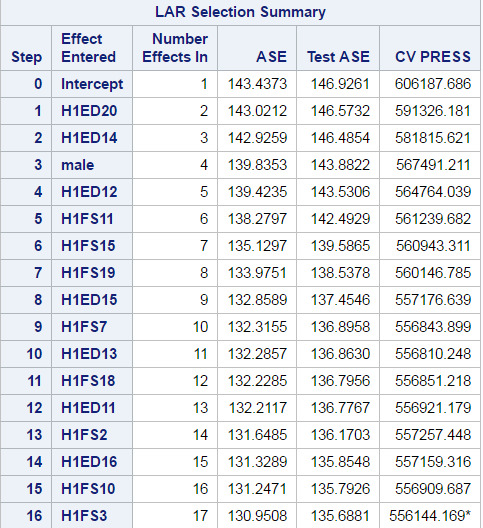
Task: Select ASE value 132.2857
Action: pyautogui.click(x=257, y=354)
